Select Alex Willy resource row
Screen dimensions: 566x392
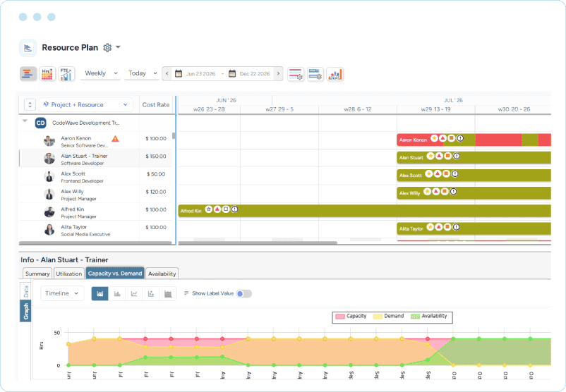click(x=97, y=194)
